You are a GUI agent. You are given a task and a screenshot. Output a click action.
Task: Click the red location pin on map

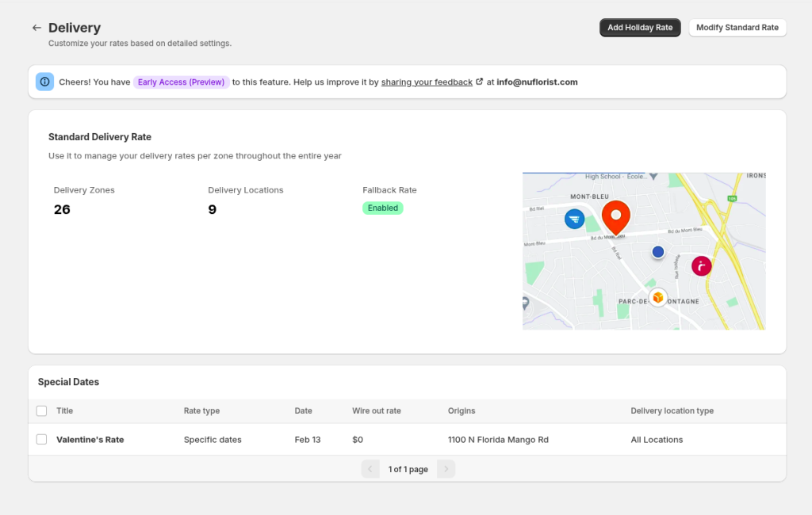[x=615, y=217]
